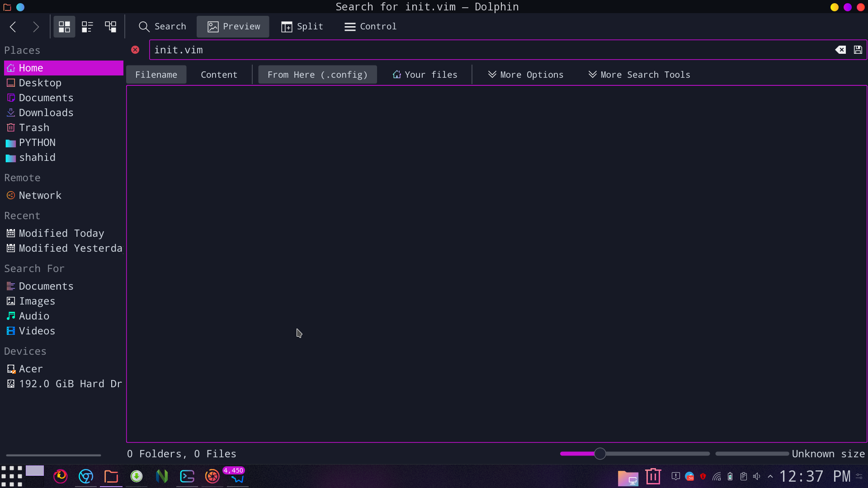Go back to previous location
The width and height of the screenshot is (868, 488).
(13, 27)
